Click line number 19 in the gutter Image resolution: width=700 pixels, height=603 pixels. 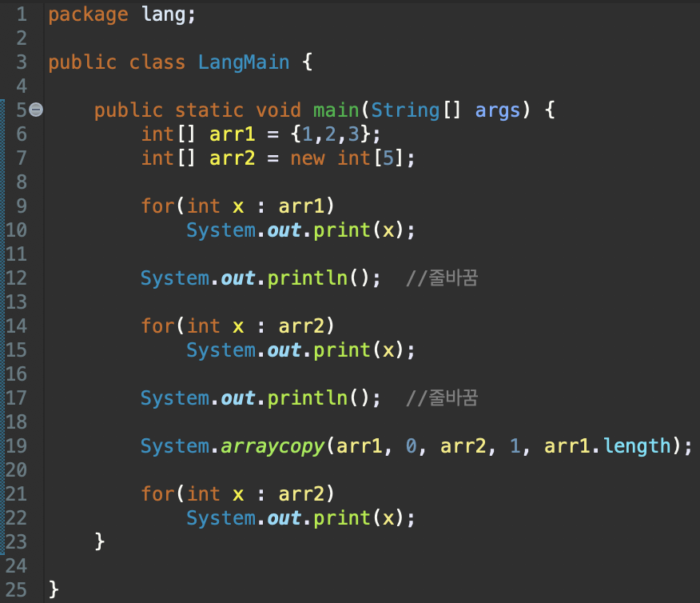tap(16, 445)
